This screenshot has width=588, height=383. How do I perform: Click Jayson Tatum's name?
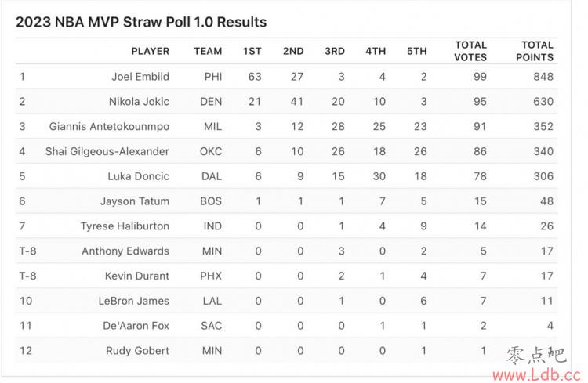point(135,201)
